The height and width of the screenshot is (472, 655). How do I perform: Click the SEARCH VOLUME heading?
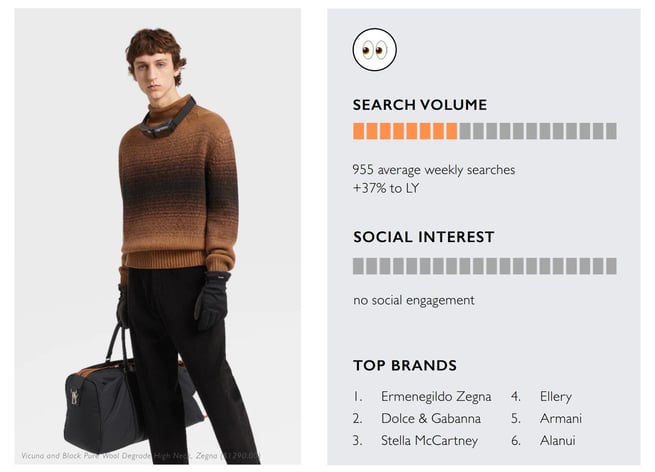[420, 105]
